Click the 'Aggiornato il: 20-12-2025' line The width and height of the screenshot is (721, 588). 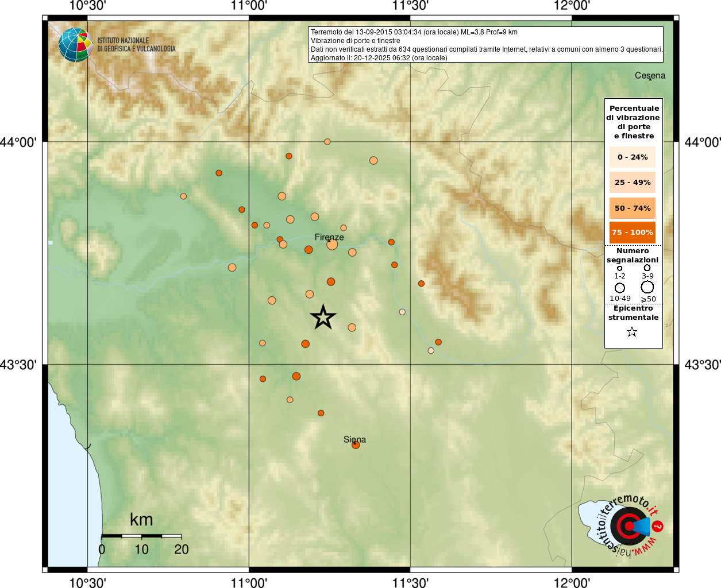(x=379, y=58)
